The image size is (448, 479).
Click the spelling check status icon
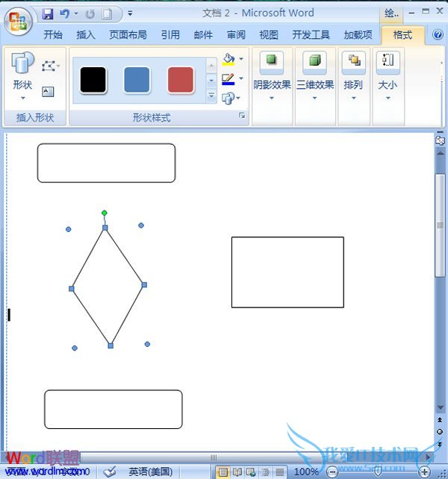(x=109, y=472)
